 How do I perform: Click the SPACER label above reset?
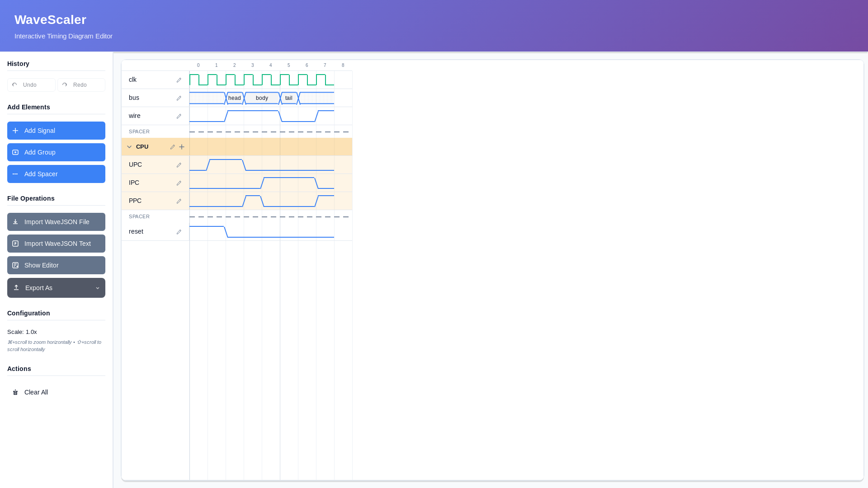(139, 216)
